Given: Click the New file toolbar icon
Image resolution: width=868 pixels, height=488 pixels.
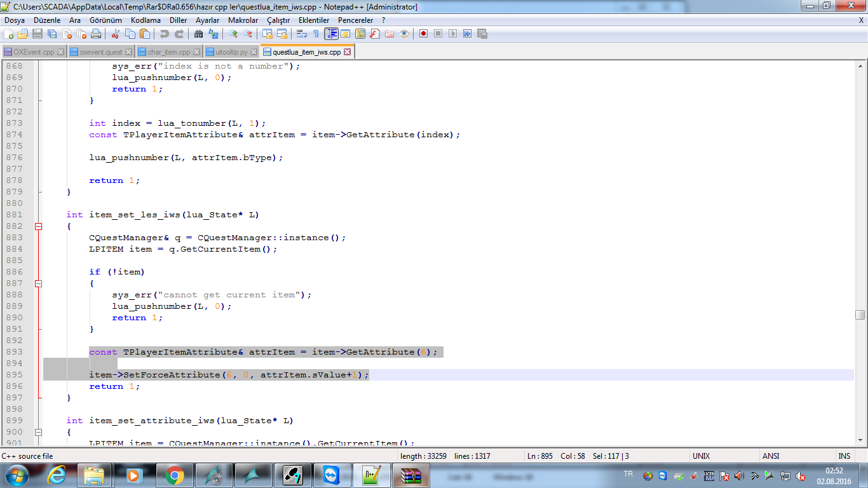Looking at the screenshot, I should 8,33.
